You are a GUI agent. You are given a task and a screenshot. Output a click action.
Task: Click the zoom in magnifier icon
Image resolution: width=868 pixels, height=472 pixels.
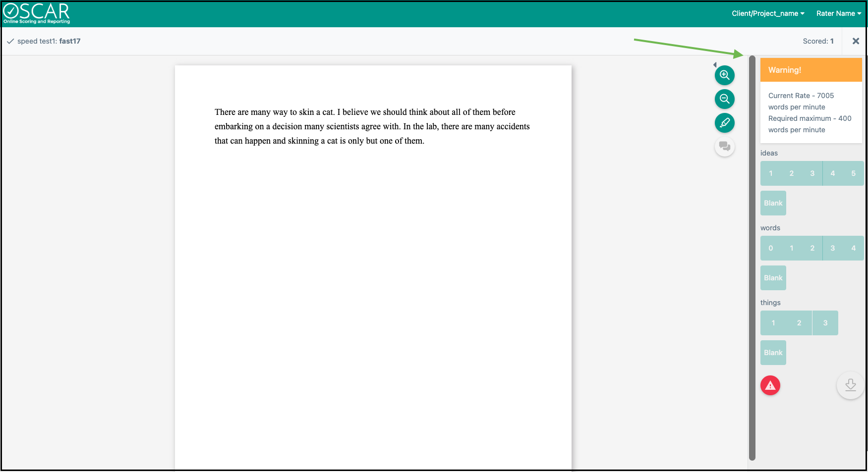point(724,75)
